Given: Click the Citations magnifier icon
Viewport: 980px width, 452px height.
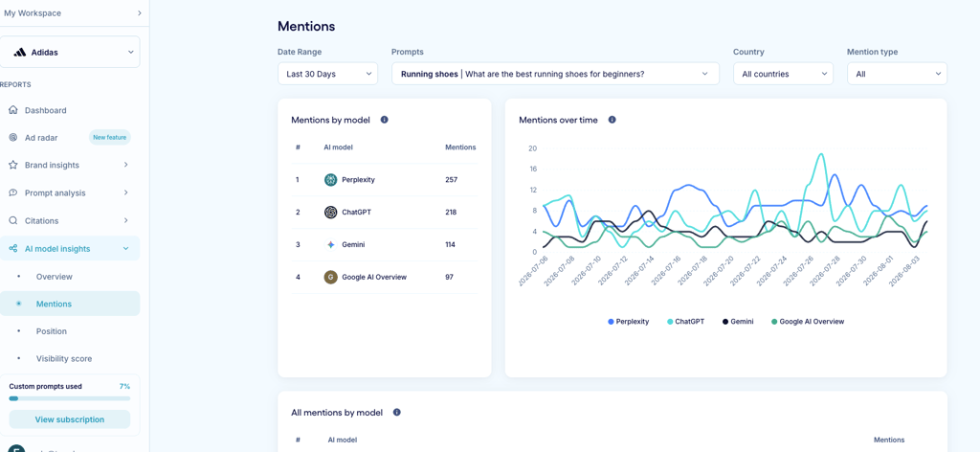Looking at the screenshot, I should (x=13, y=220).
